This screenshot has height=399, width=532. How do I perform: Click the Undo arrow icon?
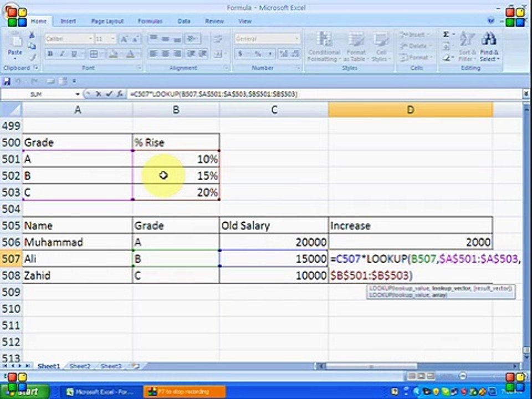click(19, 81)
